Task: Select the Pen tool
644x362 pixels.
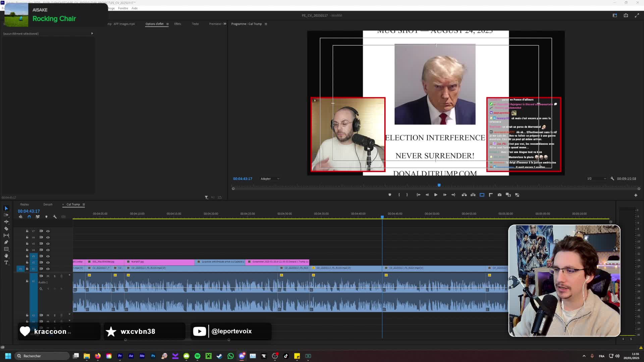Action: point(6,242)
